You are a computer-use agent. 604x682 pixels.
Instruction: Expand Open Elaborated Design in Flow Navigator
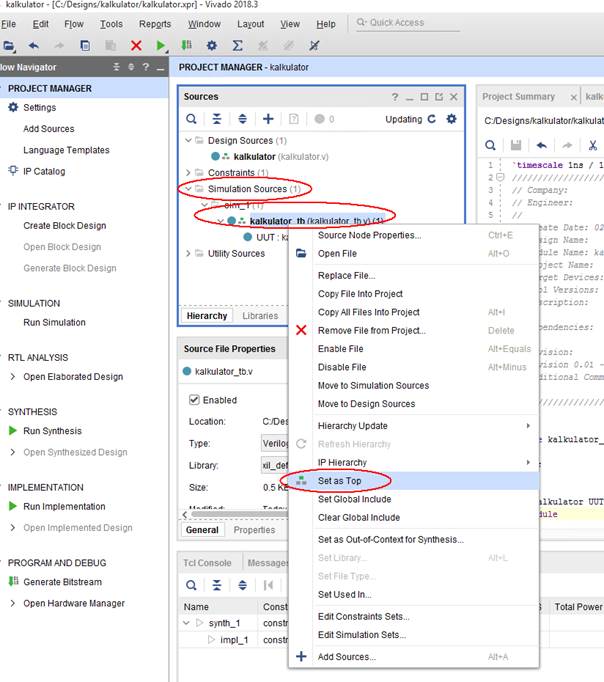(x=13, y=377)
